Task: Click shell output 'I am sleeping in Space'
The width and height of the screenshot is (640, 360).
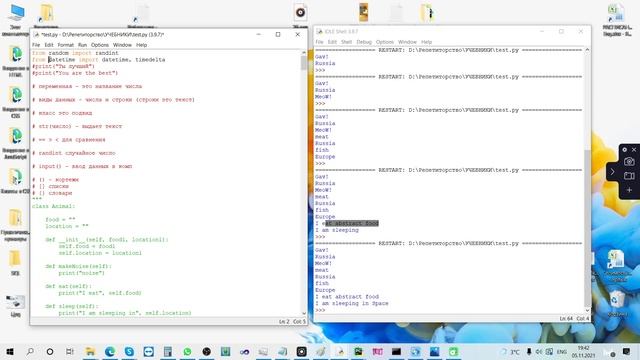Action: click(x=352, y=303)
